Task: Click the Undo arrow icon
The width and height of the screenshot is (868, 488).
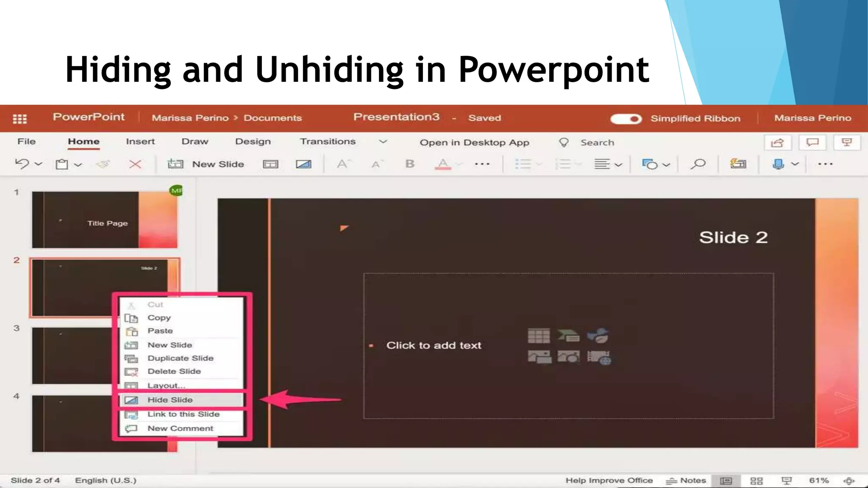Action: coord(22,164)
